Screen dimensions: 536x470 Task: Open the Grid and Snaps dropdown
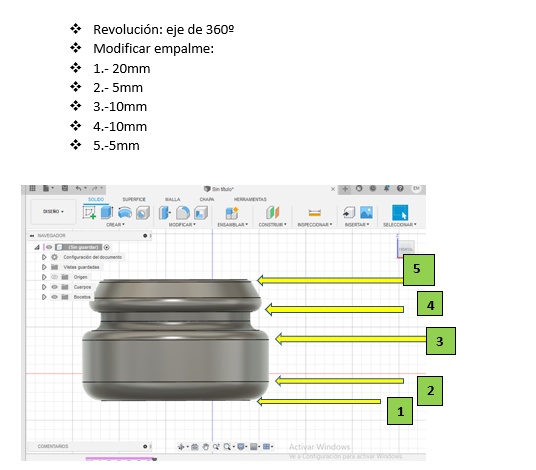268,446
